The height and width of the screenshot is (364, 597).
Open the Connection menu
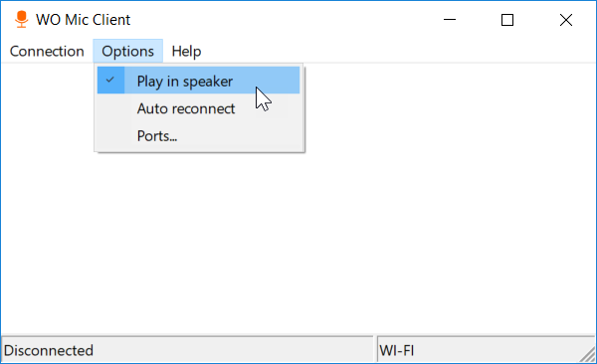tap(47, 51)
